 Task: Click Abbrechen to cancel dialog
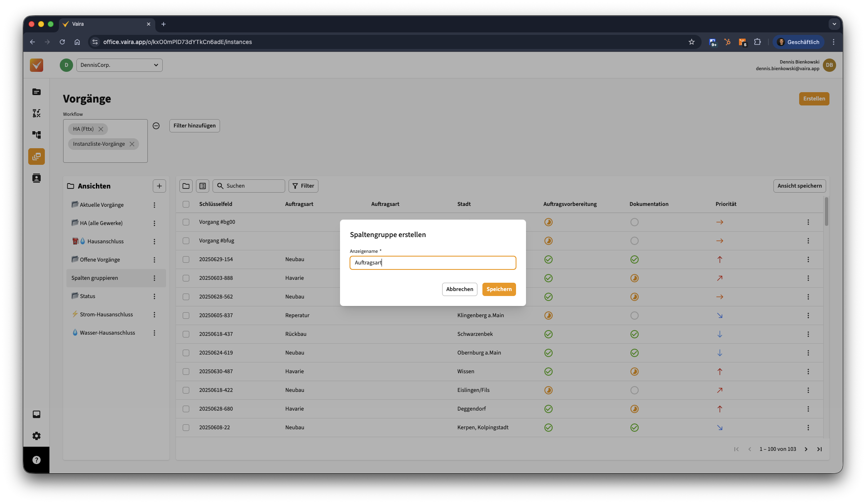(460, 289)
